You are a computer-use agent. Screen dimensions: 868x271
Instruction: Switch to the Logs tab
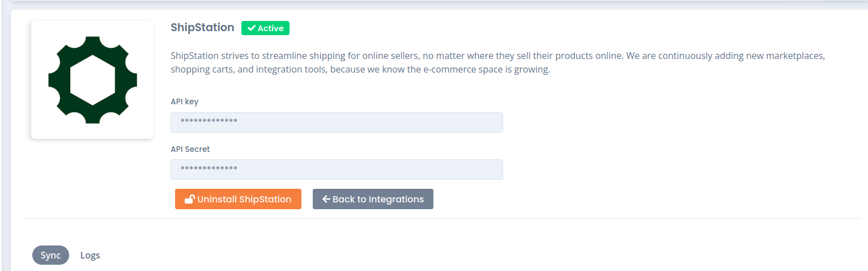pyautogui.click(x=90, y=255)
